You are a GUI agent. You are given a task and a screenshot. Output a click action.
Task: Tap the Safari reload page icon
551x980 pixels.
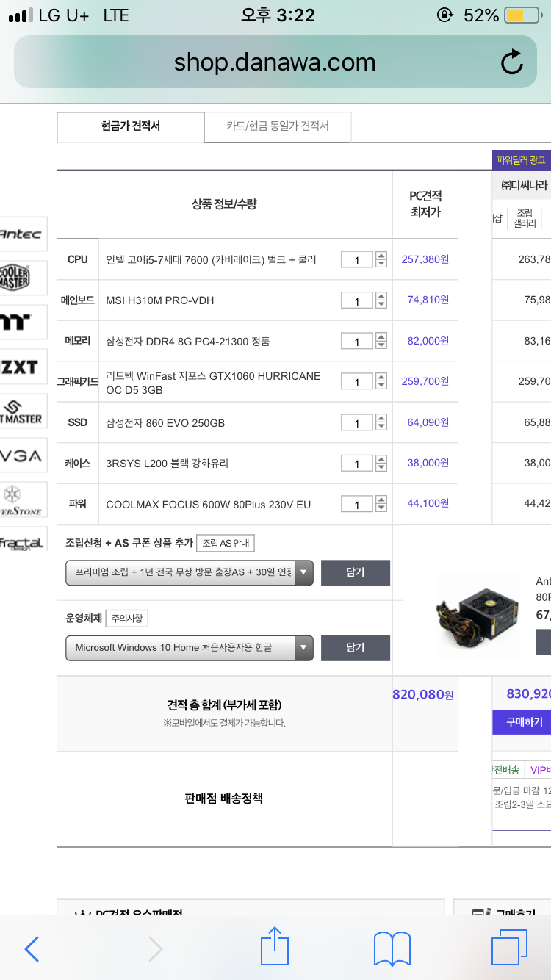[x=511, y=62]
